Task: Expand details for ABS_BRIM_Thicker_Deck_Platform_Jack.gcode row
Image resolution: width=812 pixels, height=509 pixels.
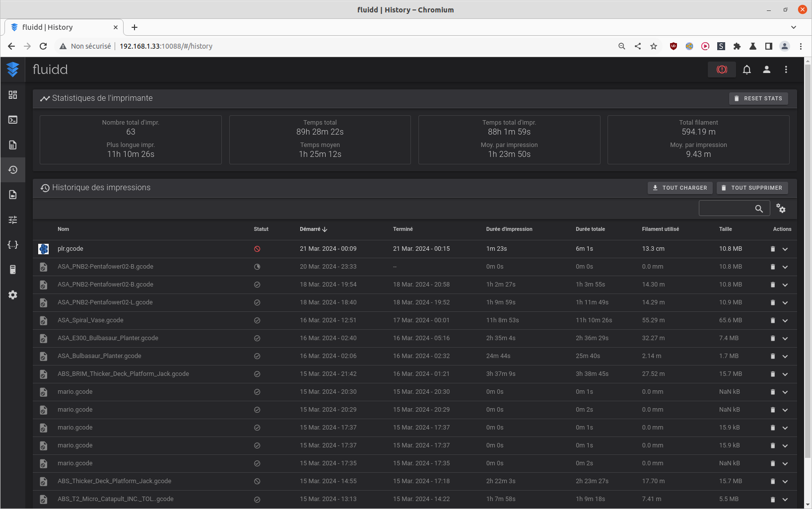Action: click(x=785, y=374)
